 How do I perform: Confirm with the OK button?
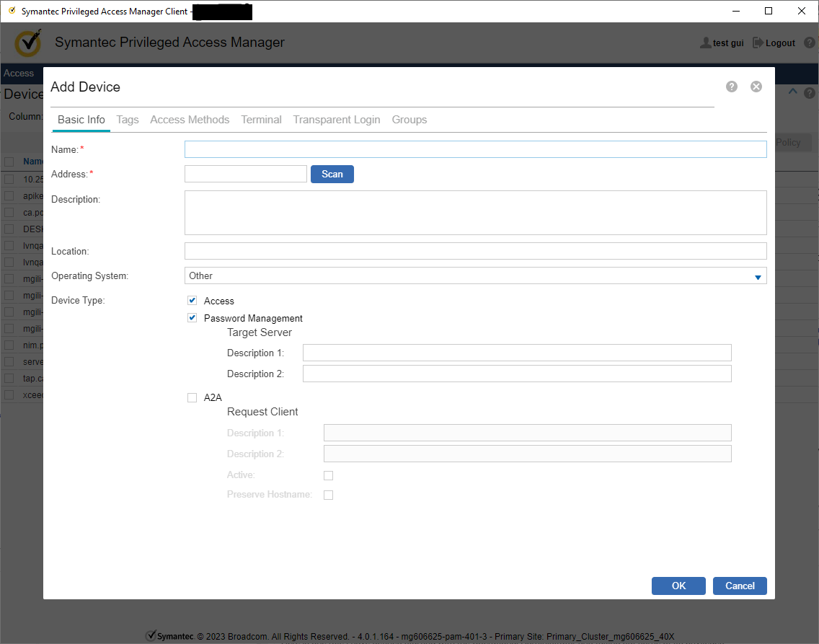[x=678, y=586]
